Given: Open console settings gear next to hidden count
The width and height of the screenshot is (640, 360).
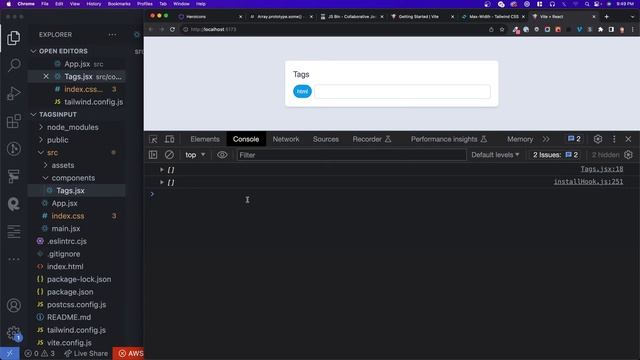Looking at the screenshot, I should click(628, 155).
